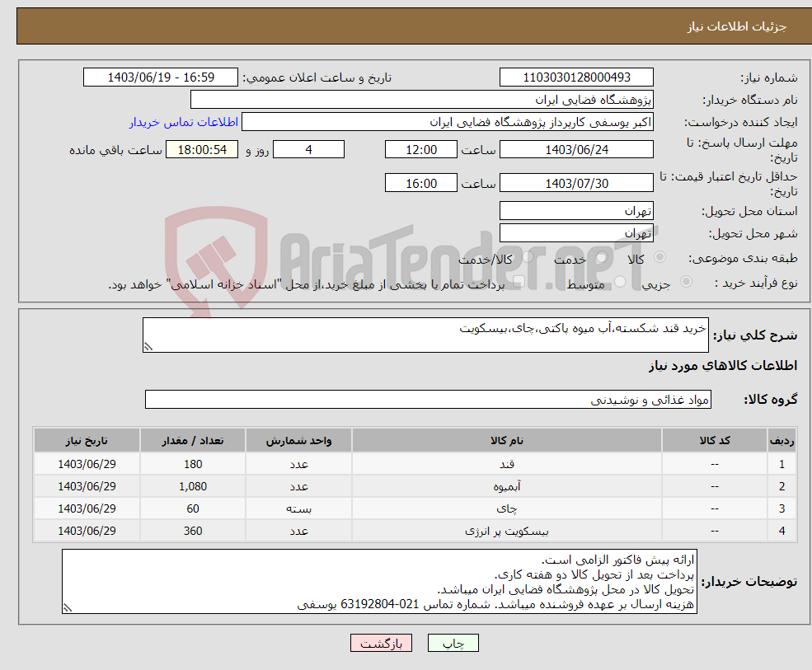Click the قند item name cell
The width and height of the screenshot is (812, 670).
[506, 464]
